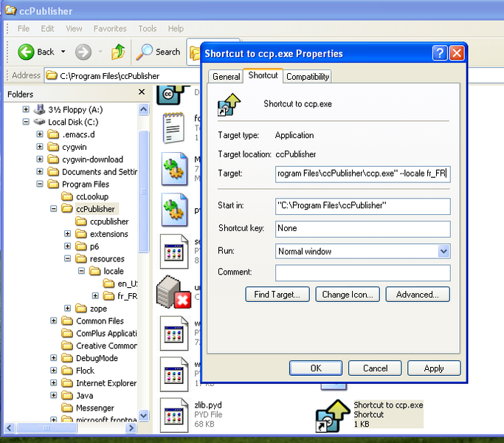This screenshot has width=504, height=443.
Task: Click the Search magnifier toolbar button
Action: click(158, 52)
